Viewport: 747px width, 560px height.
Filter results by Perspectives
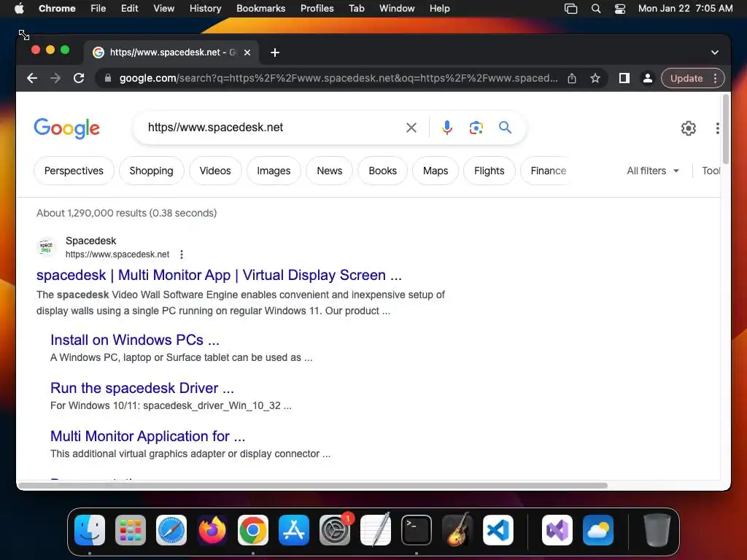click(x=74, y=171)
